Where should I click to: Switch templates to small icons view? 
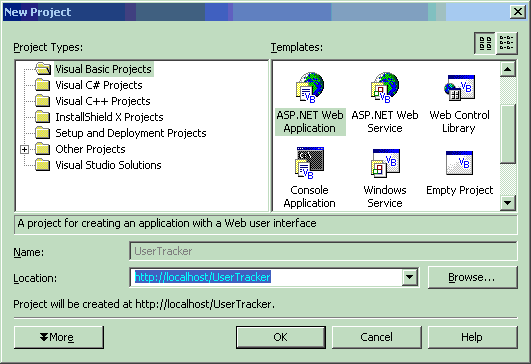[x=507, y=43]
